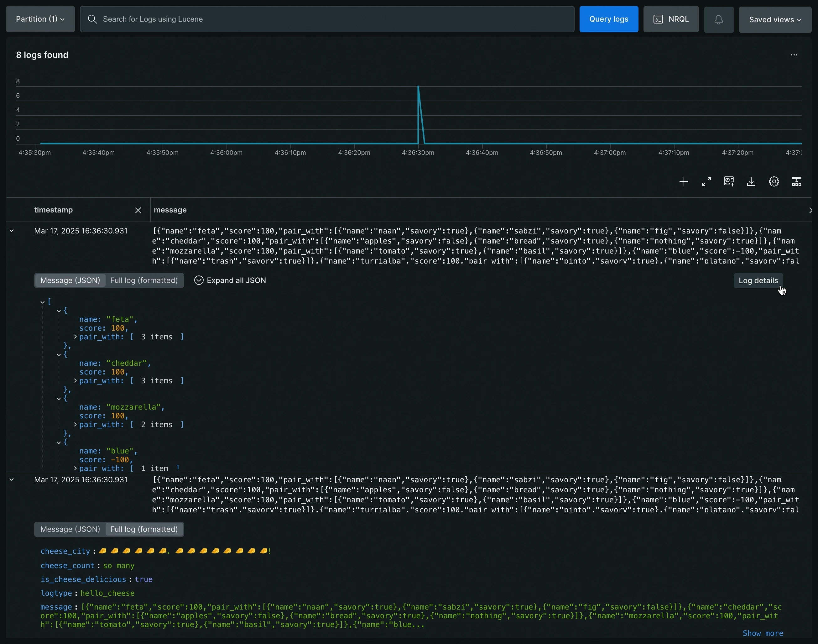The height and width of the screenshot is (644, 818).
Task: Switch second log to Message (JSON)
Action: 70,529
